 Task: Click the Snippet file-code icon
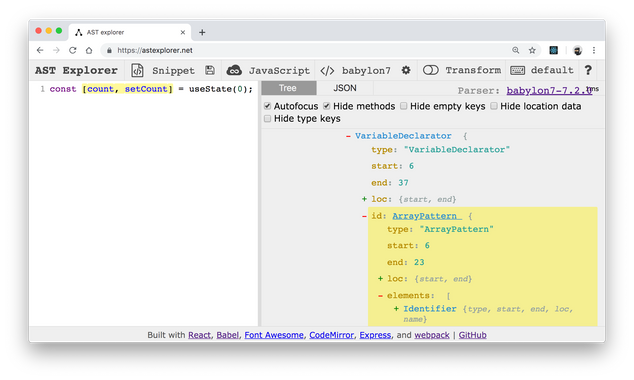pos(137,70)
